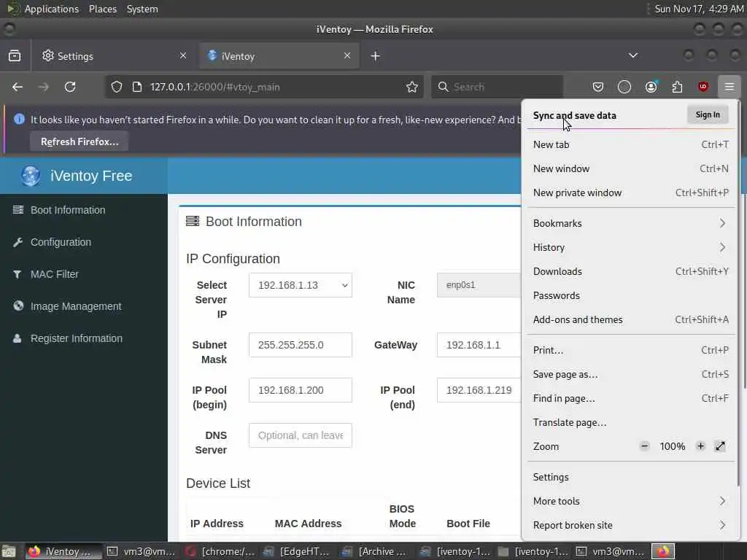This screenshot has height=560, width=747.
Task: Expand the History submenu
Action: point(631,248)
